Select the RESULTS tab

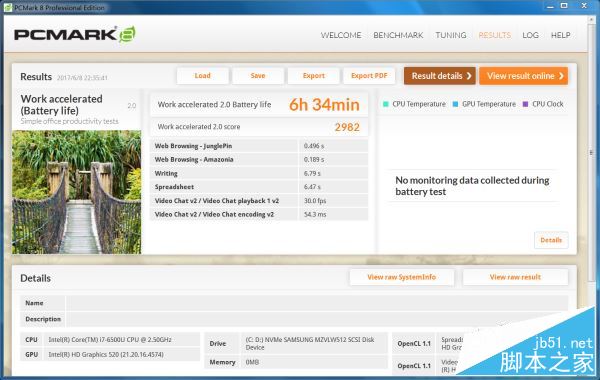(494, 35)
